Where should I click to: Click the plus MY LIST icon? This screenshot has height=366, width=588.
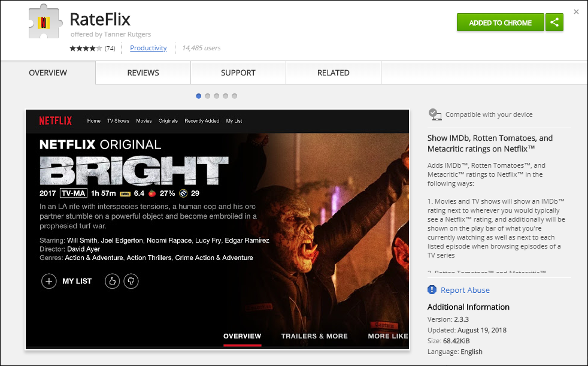(x=49, y=282)
